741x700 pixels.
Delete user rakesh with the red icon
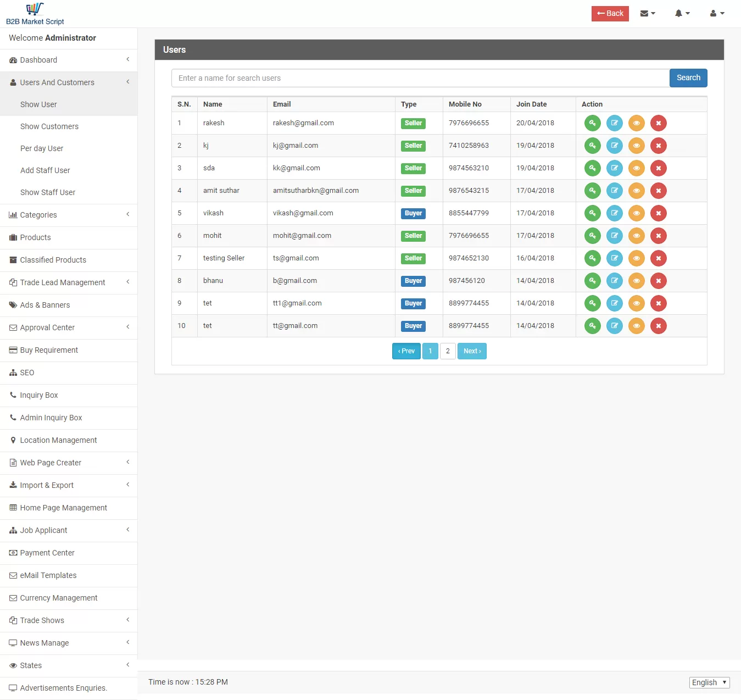click(x=659, y=123)
